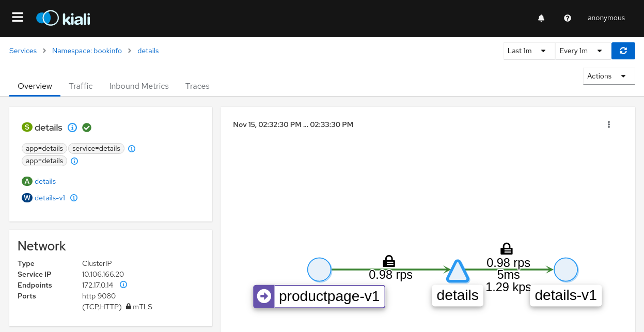The height and width of the screenshot is (332, 644).
Task: Open the hamburger navigation menu
Action: (18, 18)
